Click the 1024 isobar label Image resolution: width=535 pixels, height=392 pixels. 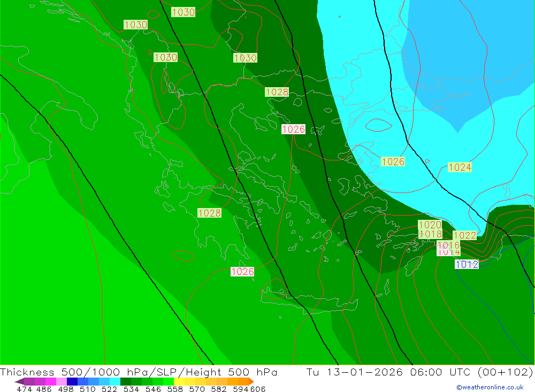(x=460, y=167)
